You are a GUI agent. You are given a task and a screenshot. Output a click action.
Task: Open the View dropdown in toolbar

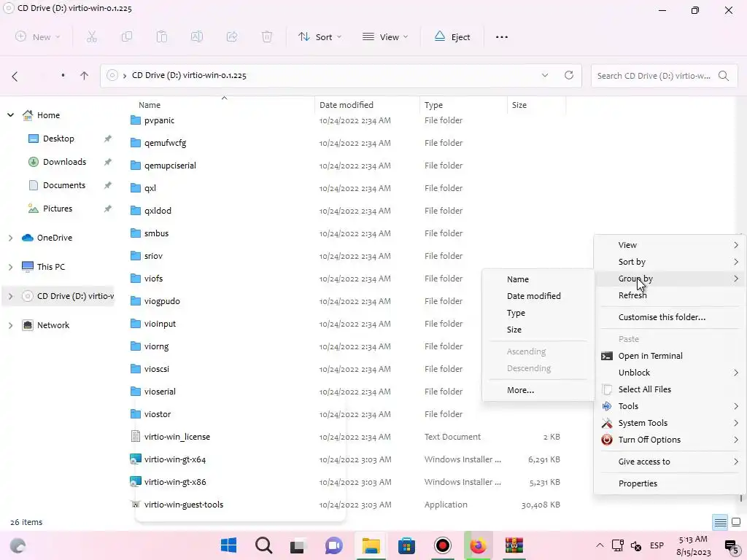click(385, 36)
